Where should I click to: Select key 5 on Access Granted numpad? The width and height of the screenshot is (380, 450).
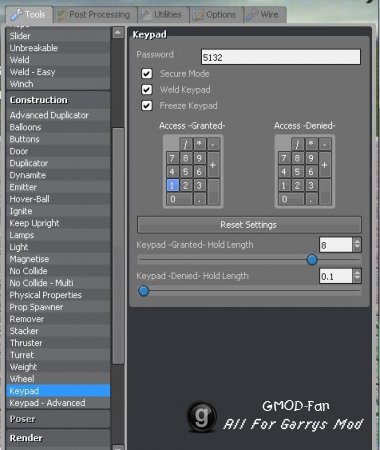(186, 172)
